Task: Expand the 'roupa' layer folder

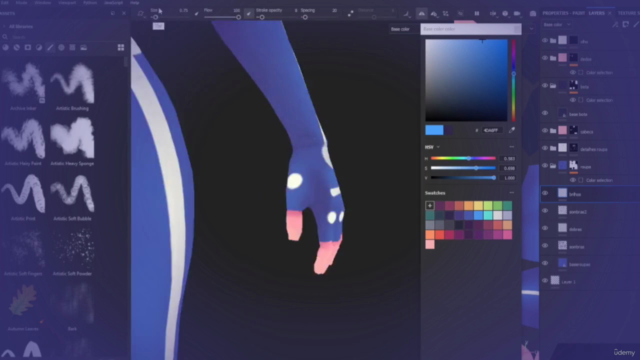Action: pyautogui.click(x=553, y=166)
